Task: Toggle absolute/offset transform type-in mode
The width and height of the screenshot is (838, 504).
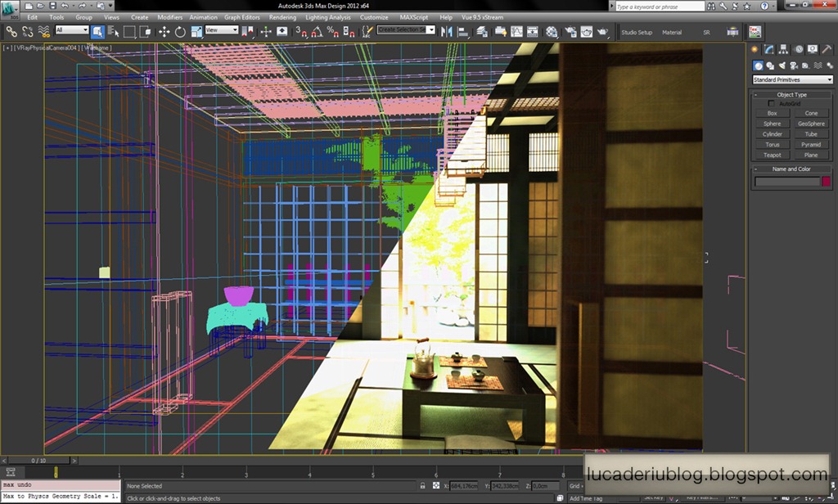Action: click(x=436, y=486)
